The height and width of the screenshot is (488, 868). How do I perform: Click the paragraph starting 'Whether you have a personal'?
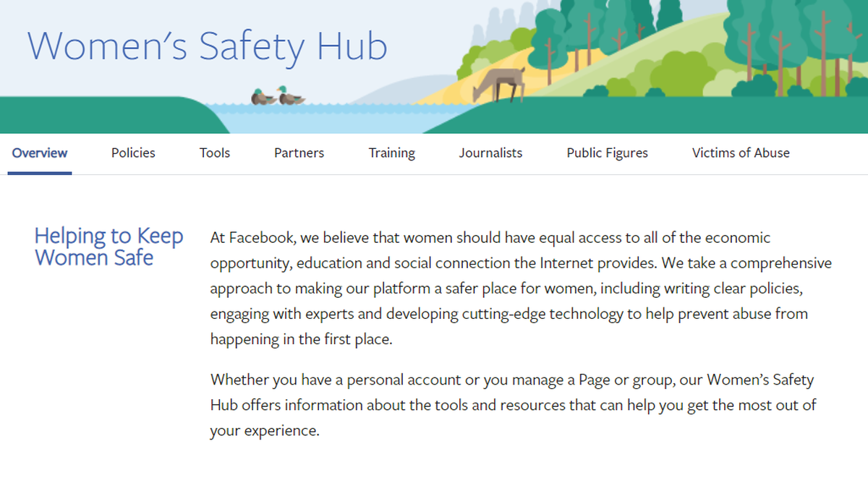[513, 405]
